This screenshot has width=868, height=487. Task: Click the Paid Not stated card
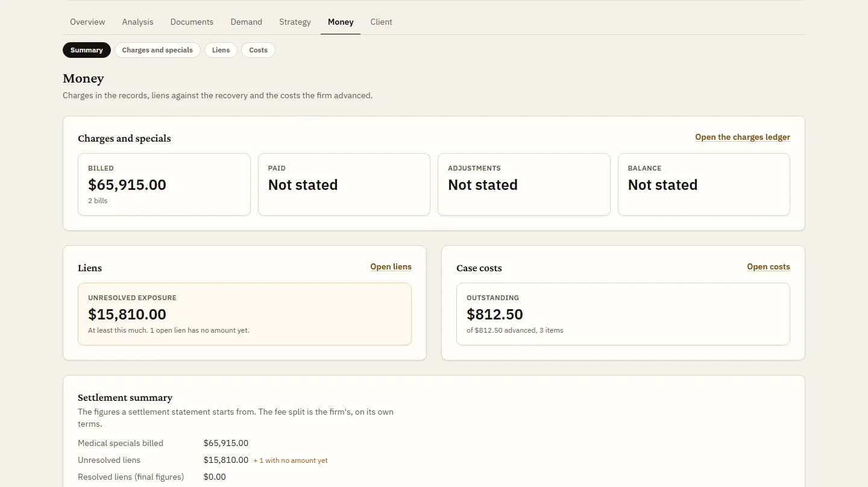344,184
